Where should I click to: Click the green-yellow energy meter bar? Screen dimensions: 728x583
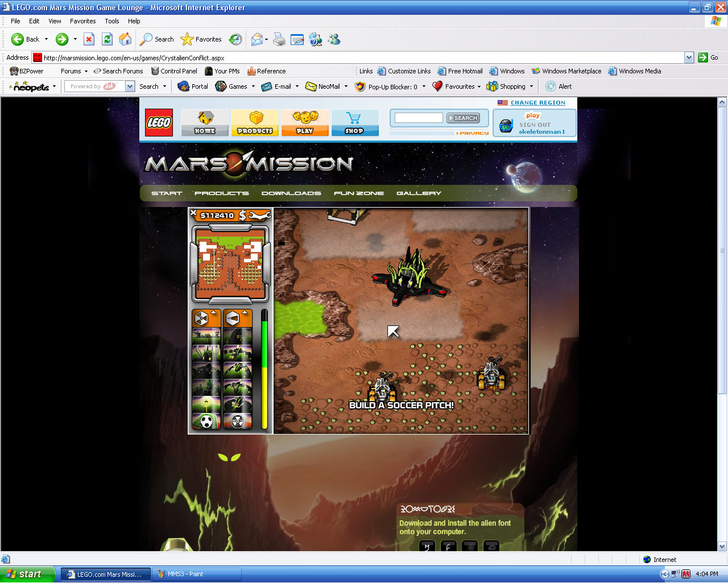(x=264, y=369)
